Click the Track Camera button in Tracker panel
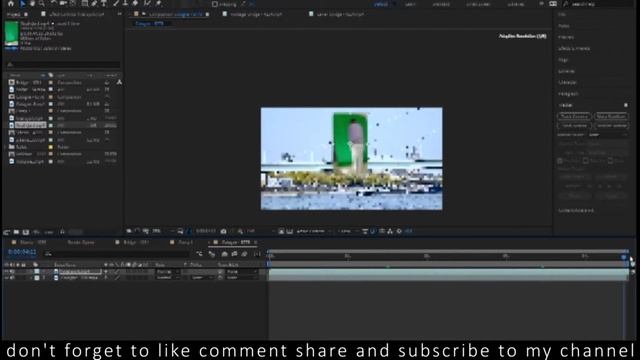 [574, 116]
